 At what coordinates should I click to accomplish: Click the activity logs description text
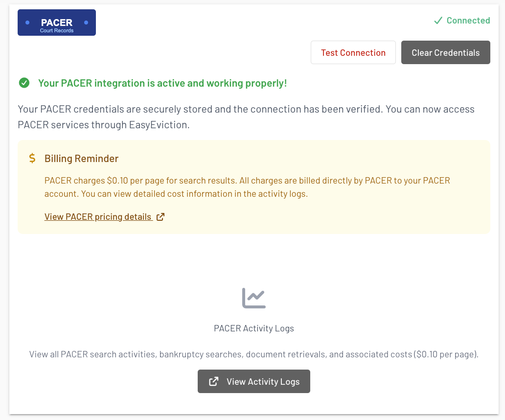pos(253,354)
